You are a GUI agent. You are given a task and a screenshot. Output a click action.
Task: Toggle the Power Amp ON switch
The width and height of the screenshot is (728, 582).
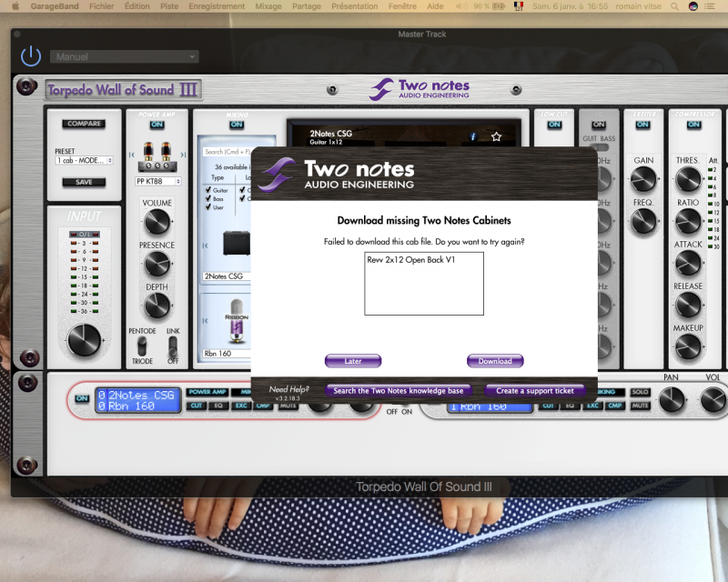pyautogui.click(x=157, y=125)
